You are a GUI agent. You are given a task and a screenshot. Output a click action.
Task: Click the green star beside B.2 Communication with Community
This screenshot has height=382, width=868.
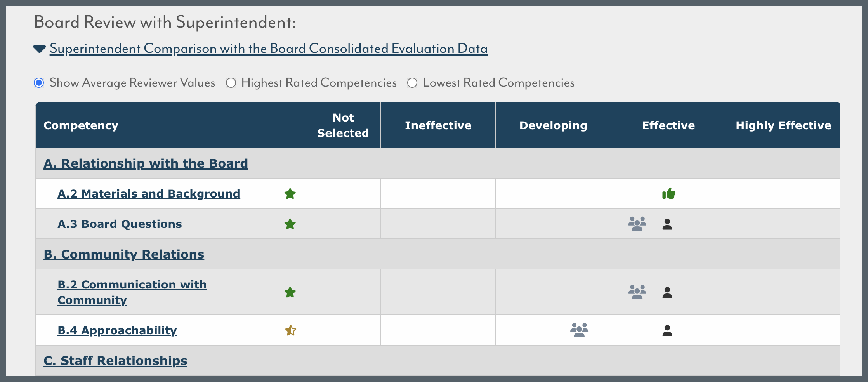pos(290,292)
